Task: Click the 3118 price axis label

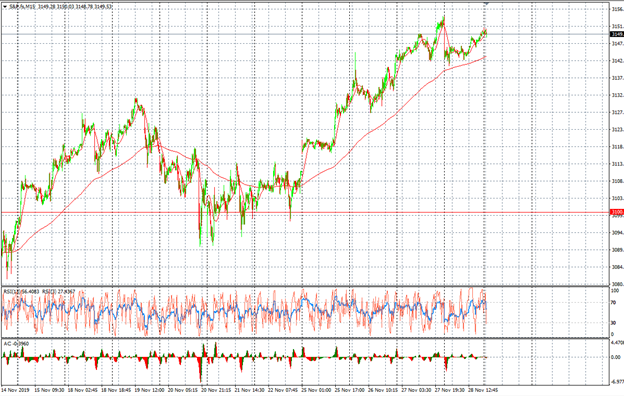Action: [x=617, y=147]
